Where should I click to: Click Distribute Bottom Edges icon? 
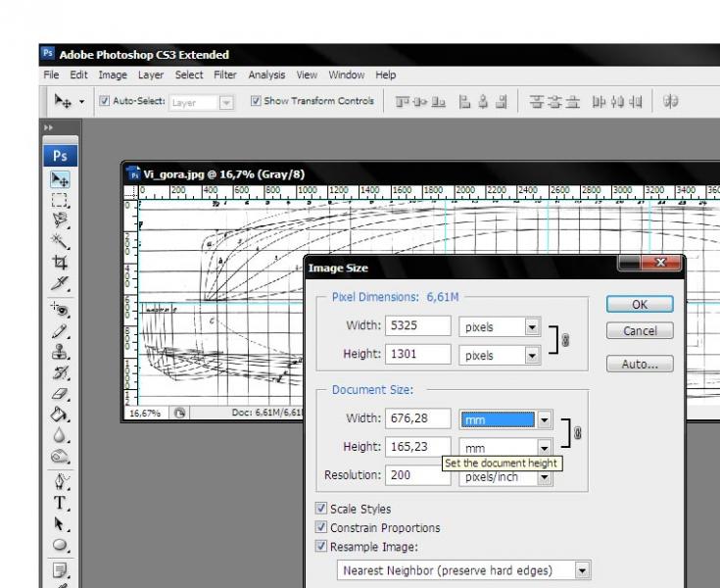point(572,102)
